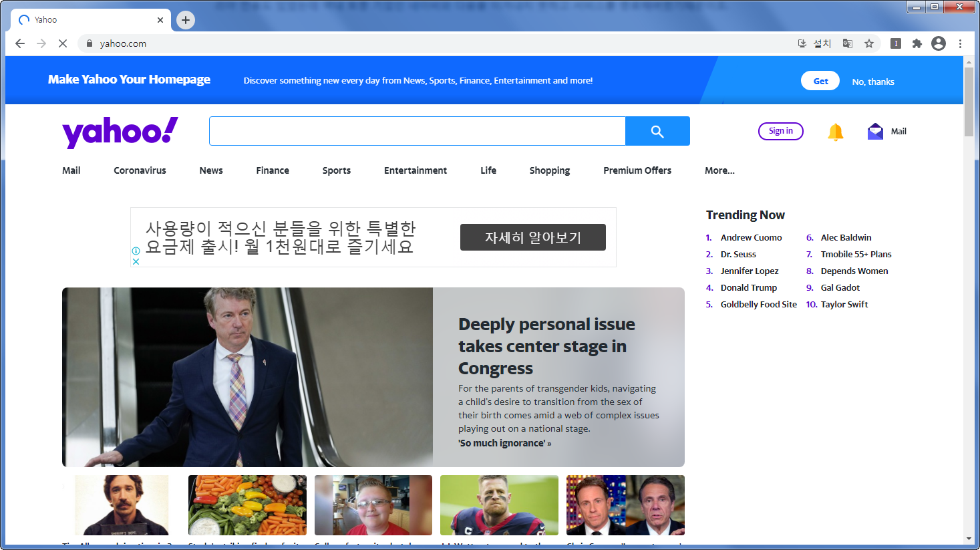The image size is (980, 550).
Task: Close the ad with the X icon
Action: click(136, 261)
